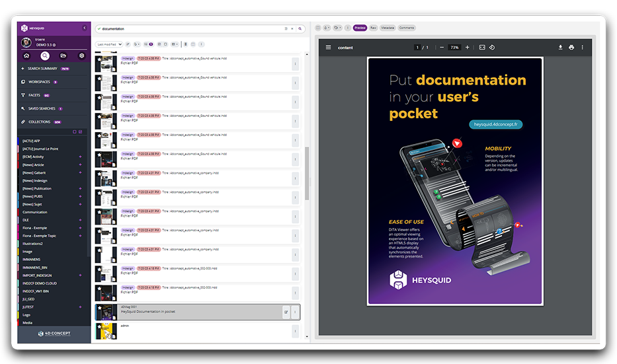Print the previewed PDF

(x=571, y=48)
